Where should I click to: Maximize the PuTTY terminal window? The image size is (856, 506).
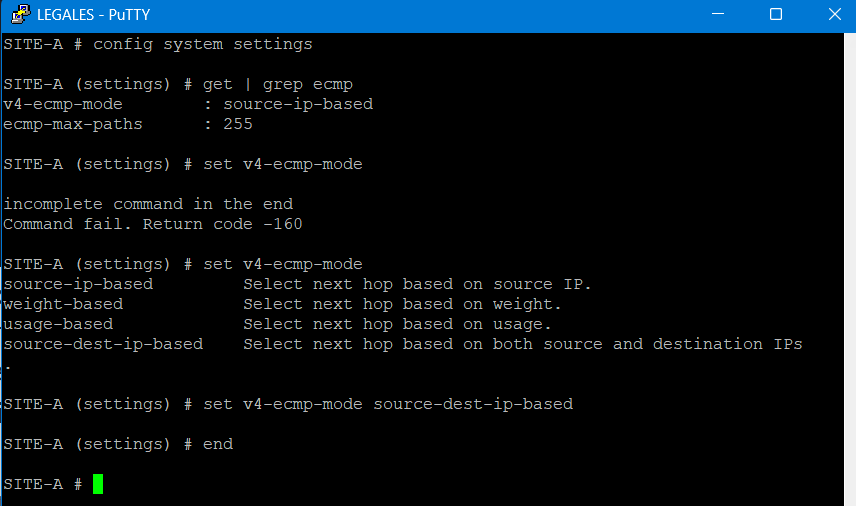coord(775,15)
